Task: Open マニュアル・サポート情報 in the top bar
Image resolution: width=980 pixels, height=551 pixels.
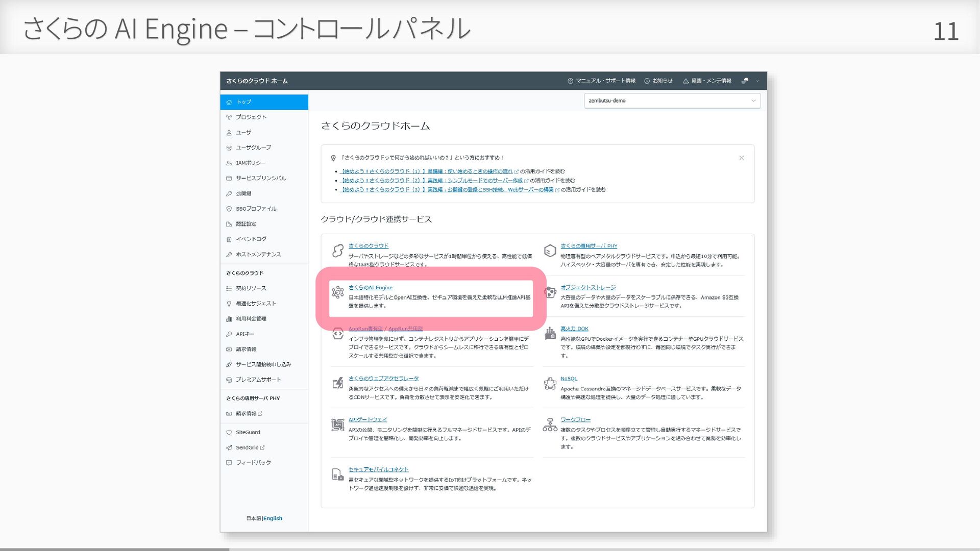Action: coord(601,81)
